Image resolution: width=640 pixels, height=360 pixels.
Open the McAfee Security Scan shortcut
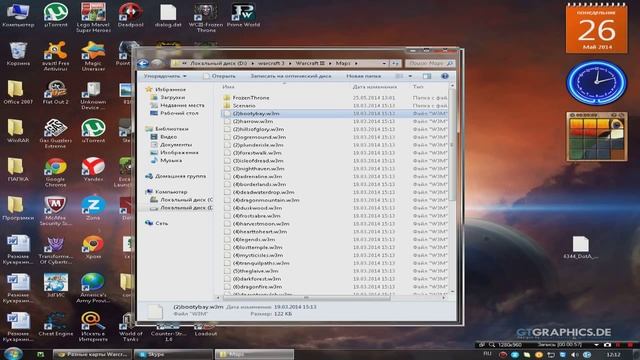(56, 211)
